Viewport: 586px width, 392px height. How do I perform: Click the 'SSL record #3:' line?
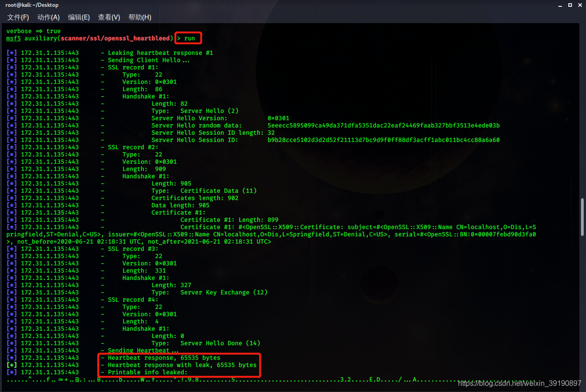pyautogui.click(x=133, y=249)
